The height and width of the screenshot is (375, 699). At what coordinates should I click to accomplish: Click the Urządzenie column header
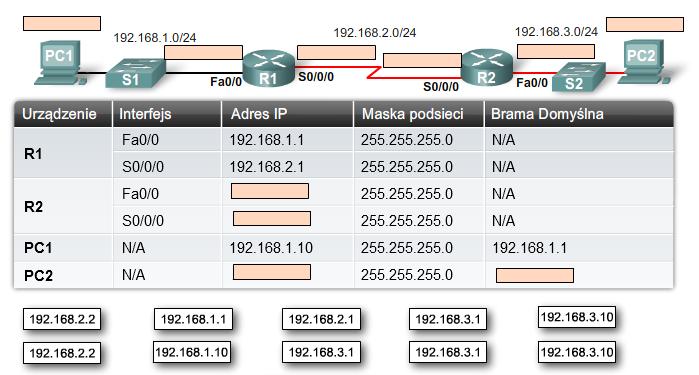(x=63, y=114)
